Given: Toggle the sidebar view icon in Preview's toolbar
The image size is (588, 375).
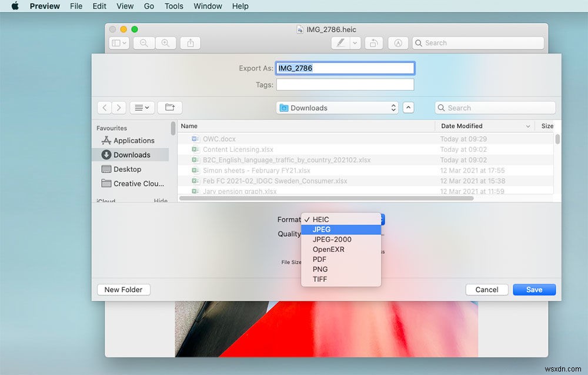Looking at the screenshot, I should pyautogui.click(x=118, y=42).
